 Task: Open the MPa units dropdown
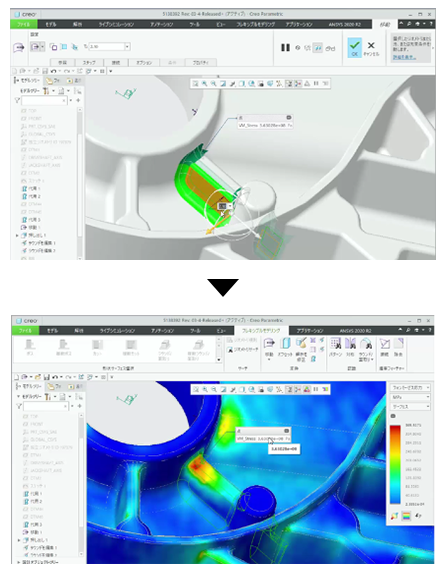[410, 397]
